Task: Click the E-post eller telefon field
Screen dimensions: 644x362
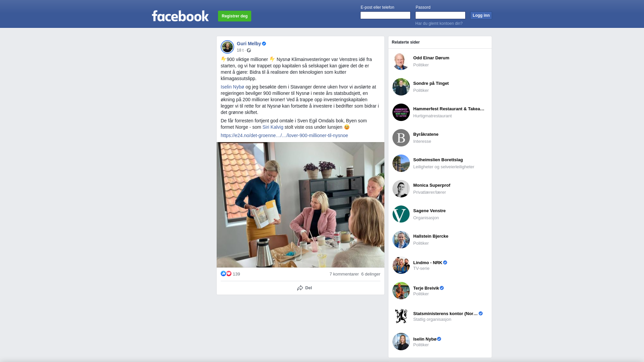Action: pyautogui.click(x=385, y=15)
